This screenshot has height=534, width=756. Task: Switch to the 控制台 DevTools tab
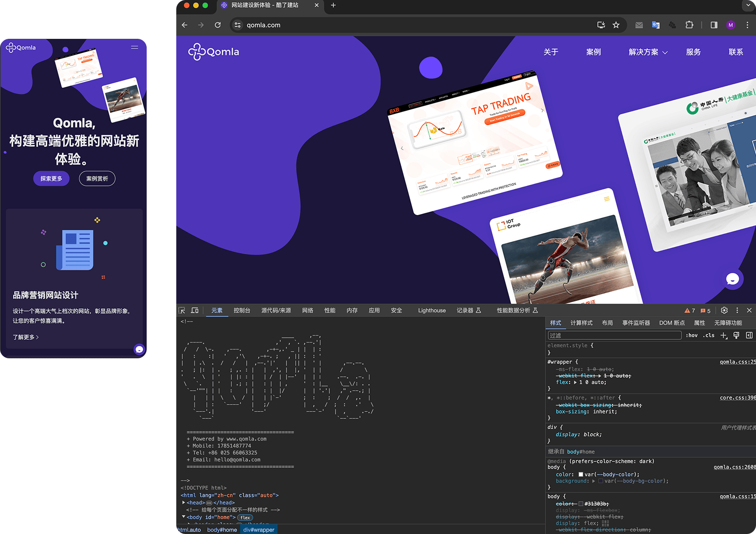click(x=242, y=311)
